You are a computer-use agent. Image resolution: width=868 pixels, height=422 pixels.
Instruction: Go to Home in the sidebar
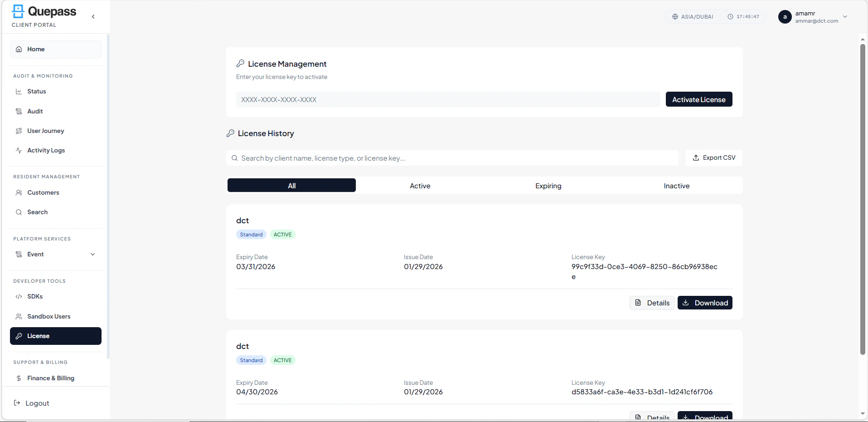tap(56, 49)
